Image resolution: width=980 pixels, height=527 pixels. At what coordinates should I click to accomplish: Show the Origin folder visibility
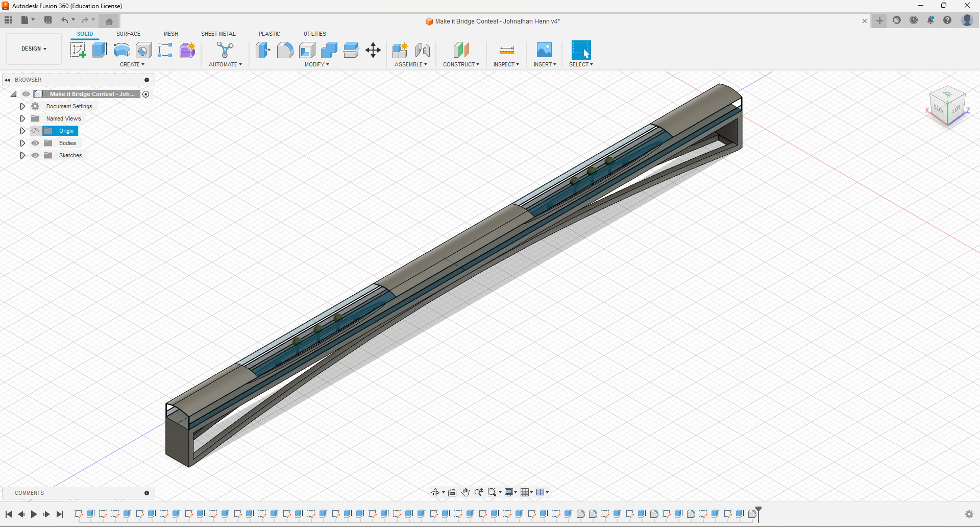tap(35, 131)
